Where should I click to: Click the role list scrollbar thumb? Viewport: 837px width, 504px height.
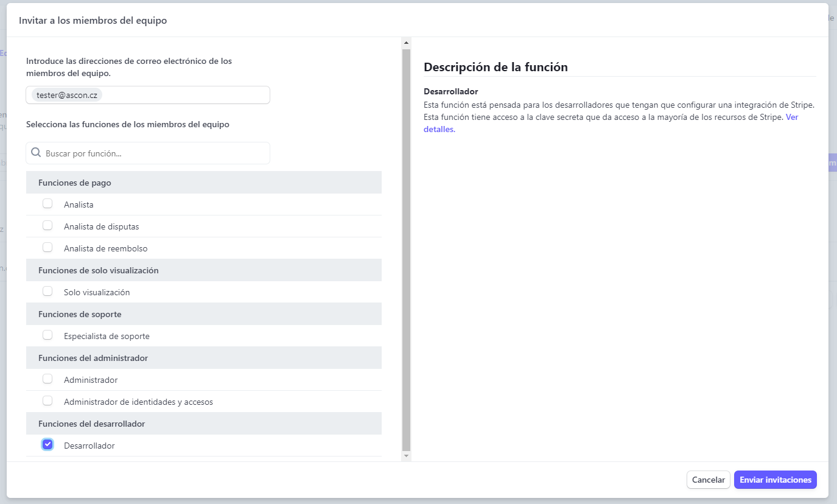(407, 250)
